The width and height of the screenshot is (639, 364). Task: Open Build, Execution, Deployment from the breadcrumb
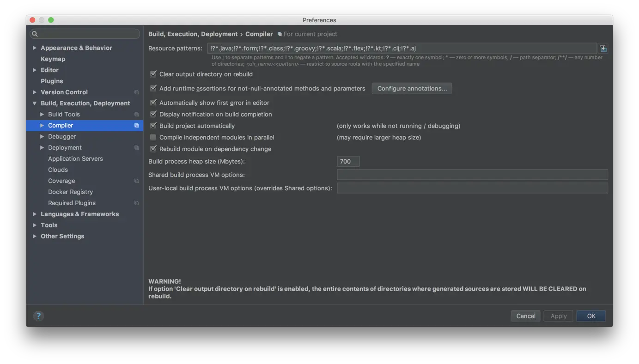coord(193,34)
